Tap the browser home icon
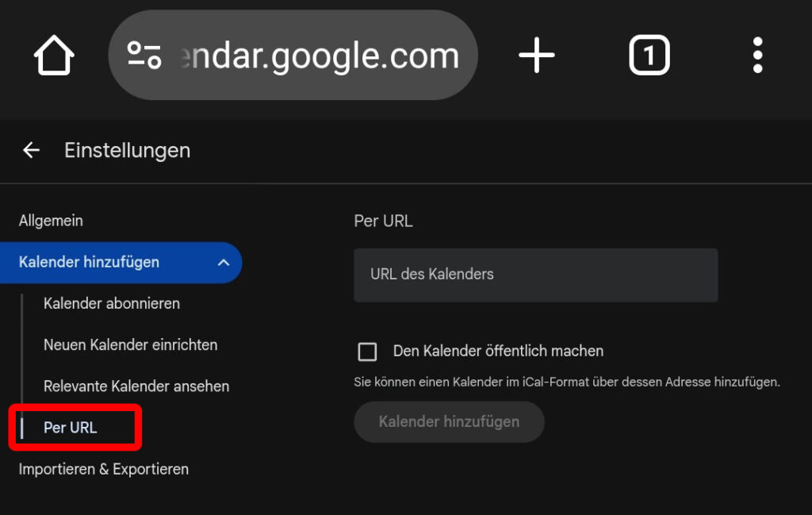Viewport: 812px width, 515px height. [x=54, y=55]
